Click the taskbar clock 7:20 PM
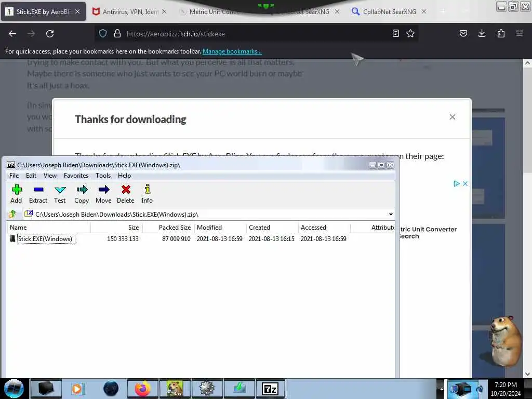 [506, 389]
